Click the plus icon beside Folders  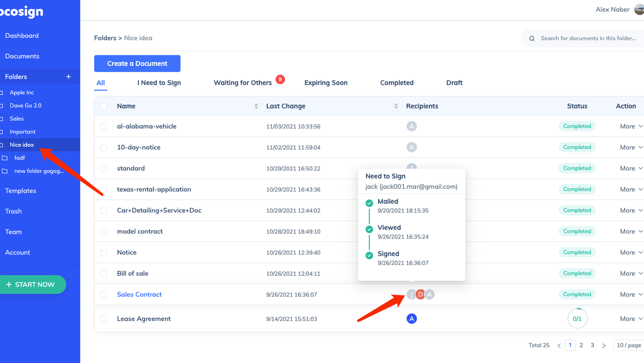point(68,77)
